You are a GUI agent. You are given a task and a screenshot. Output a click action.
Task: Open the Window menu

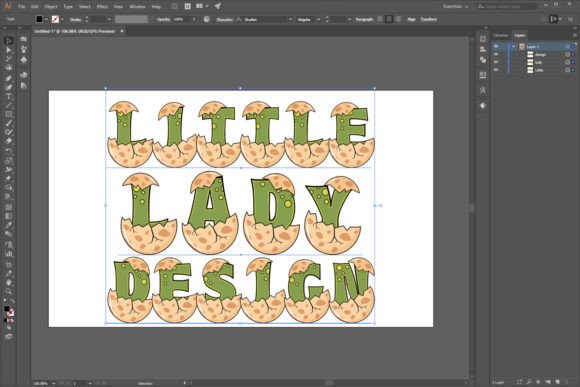tap(137, 7)
